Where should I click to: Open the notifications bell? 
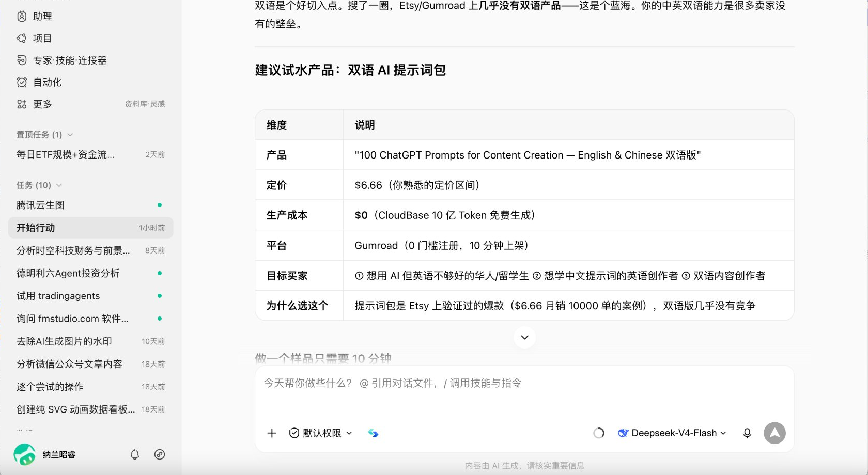[135, 454]
